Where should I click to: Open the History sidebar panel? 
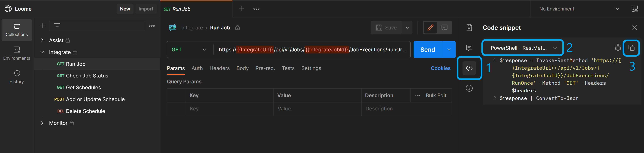(17, 77)
